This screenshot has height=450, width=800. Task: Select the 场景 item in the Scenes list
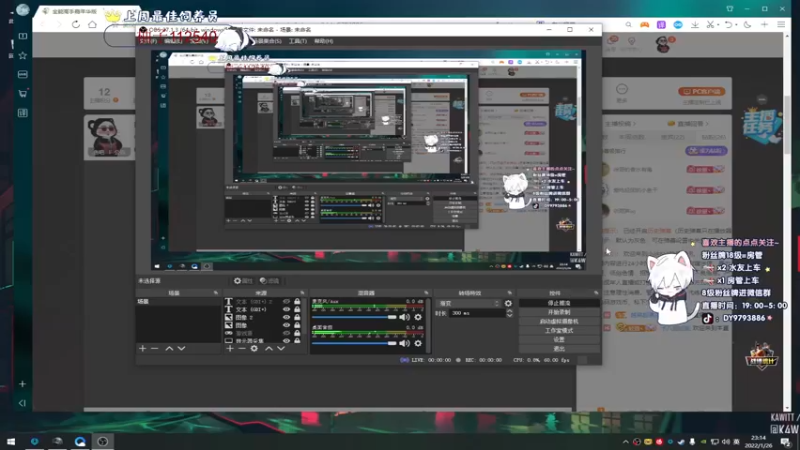tap(178, 302)
